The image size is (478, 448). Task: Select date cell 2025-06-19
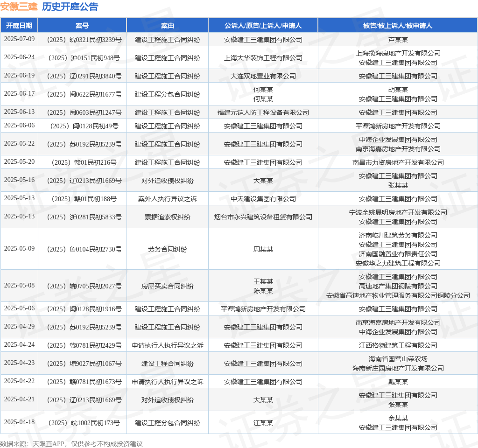(x=19, y=75)
